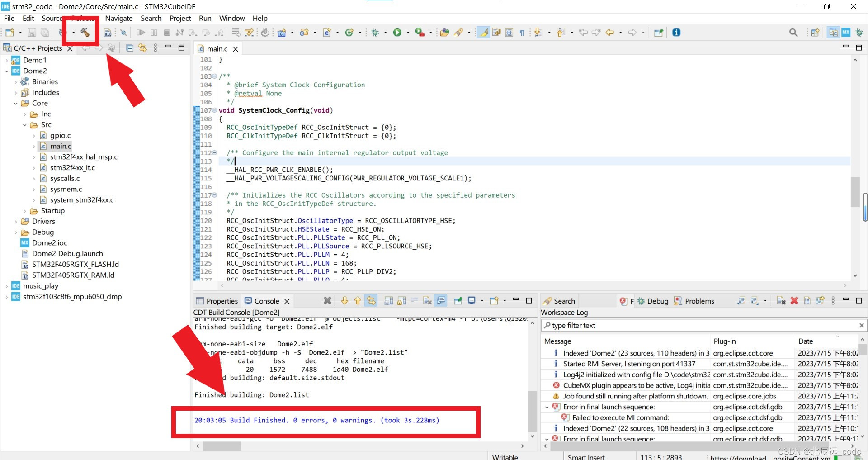Click the console horizontal scrollbar thumb
The image size is (868, 460).
click(222, 446)
